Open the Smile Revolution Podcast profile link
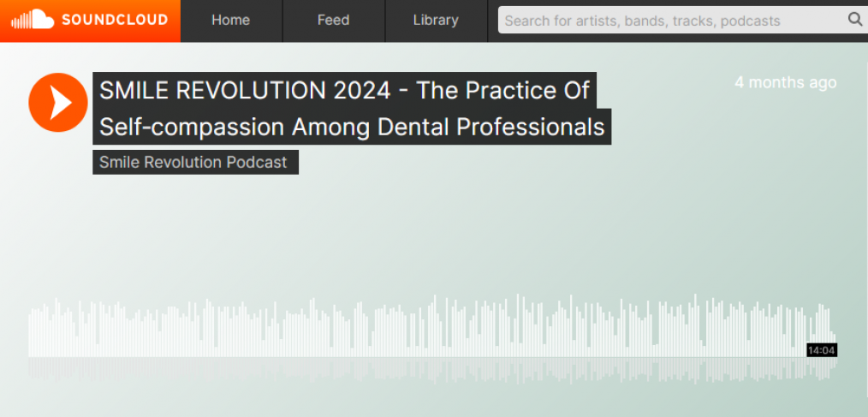The width and height of the screenshot is (868, 417). click(x=195, y=162)
